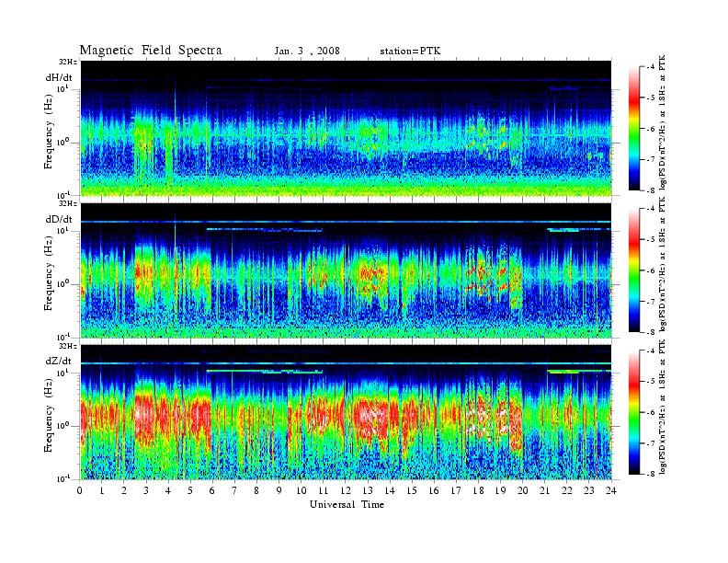This screenshot has height=563, width=728.
Task: Click the hour 9 tick label on the time axis
Action: point(279,490)
